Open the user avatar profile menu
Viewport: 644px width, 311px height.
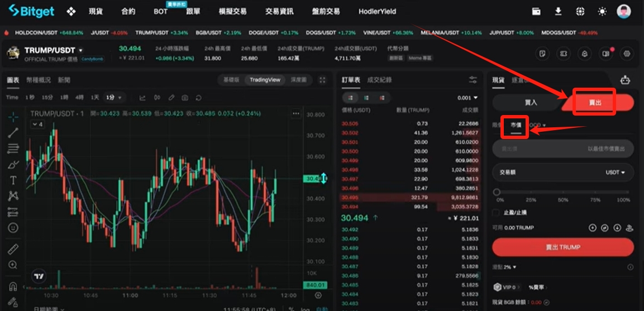click(624, 12)
